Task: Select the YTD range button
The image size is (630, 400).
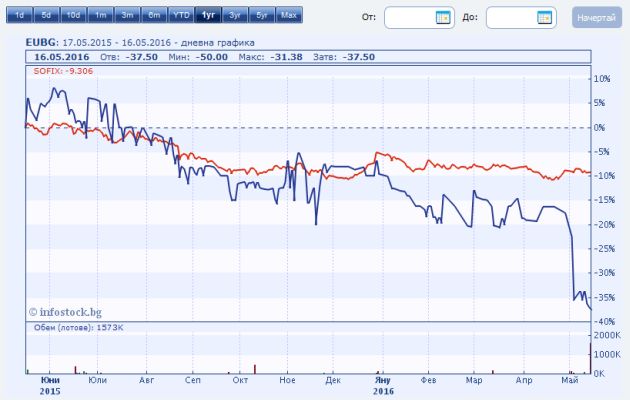Action: (181, 16)
